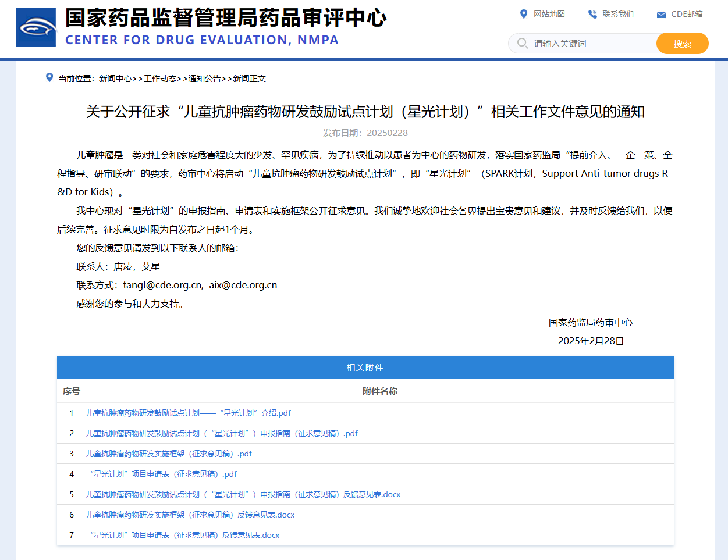The height and width of the screenshot is (560, 728).
Task: Go to 通知公告 in breadcrumb
Action: pyautogui.click(x=205, y=79)
